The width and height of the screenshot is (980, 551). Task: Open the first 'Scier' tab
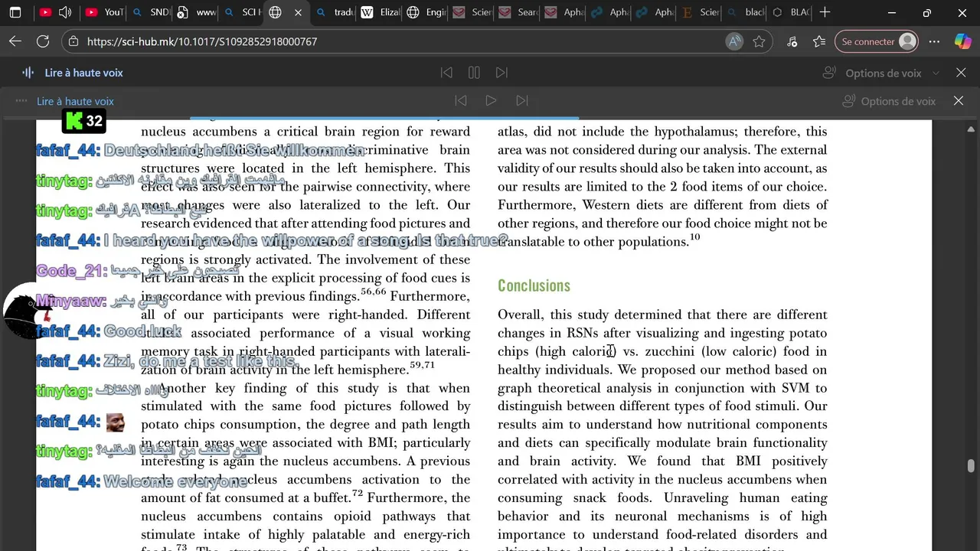[472, 12]
